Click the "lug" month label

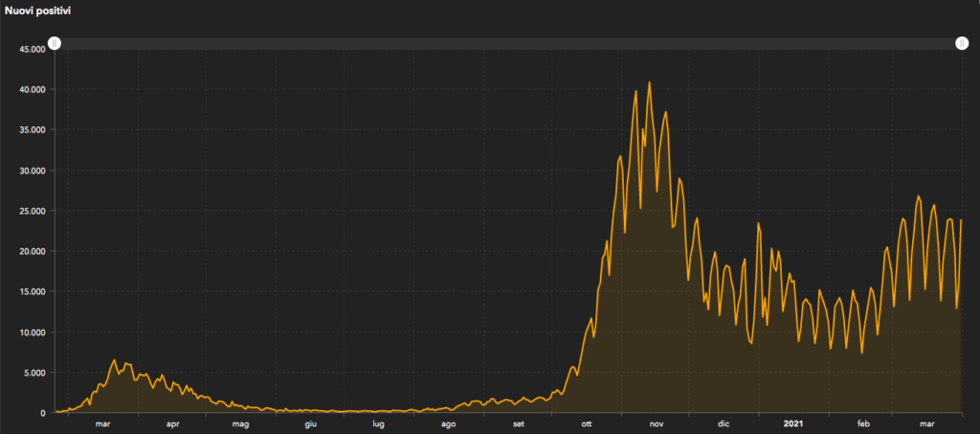(x=378, y=423)
